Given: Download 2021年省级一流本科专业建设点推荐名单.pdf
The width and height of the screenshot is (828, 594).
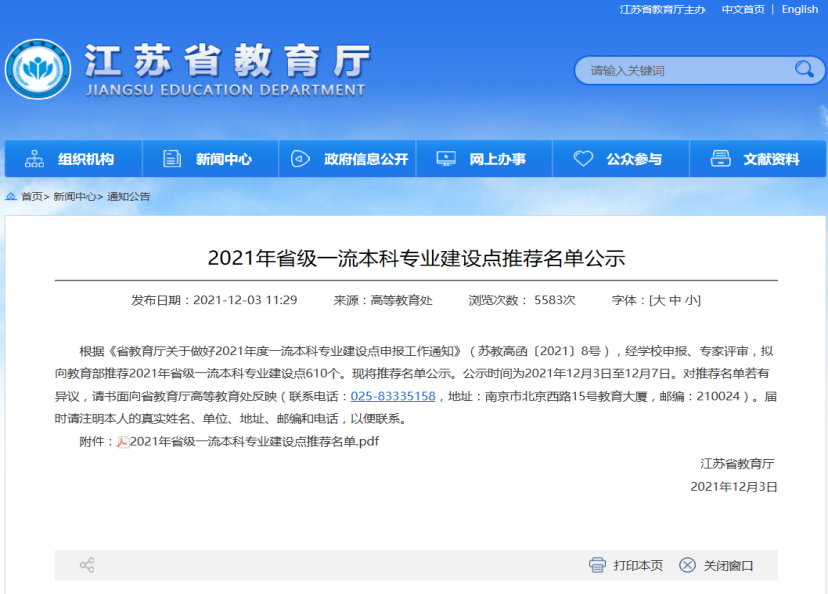Looking at the screenshot, I should (254, 441).
